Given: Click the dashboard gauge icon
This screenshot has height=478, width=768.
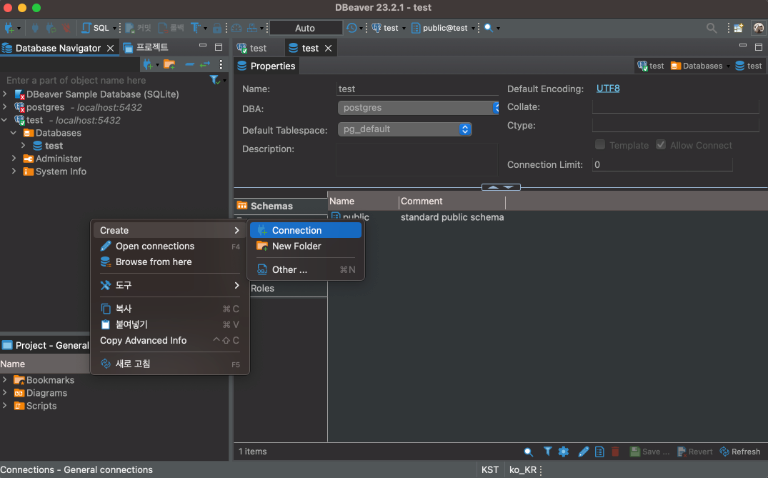Looking at the screenshot, I should [237, 28].
